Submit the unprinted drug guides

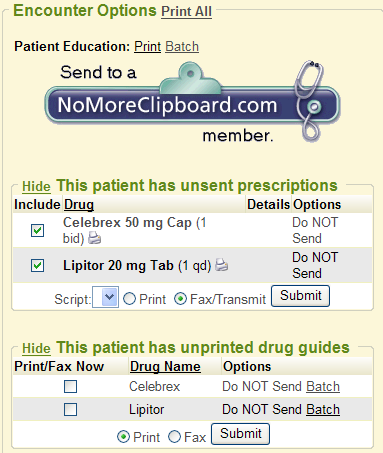click(x=240, y=434)
